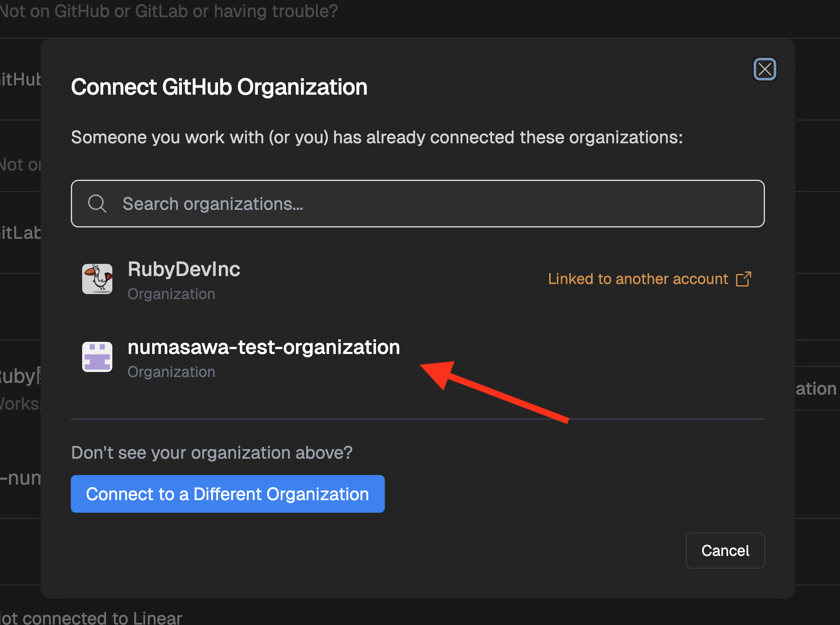Open the Linked to another account link
Image resolution: width=840 pixels, height=625 pixels.
point(638,279)
